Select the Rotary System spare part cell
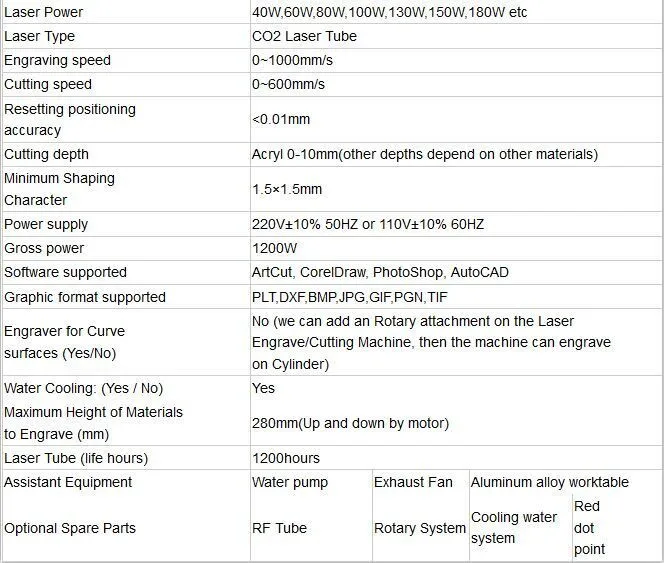 [x=420, y=528]
